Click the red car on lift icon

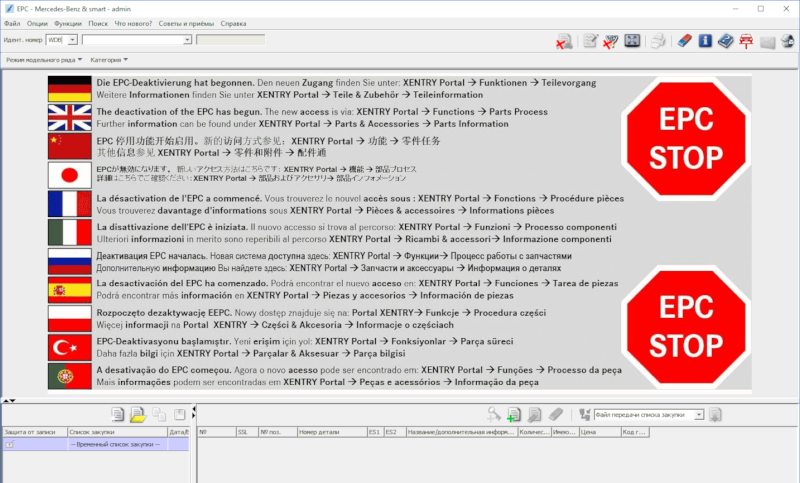(x=746, y=41)
